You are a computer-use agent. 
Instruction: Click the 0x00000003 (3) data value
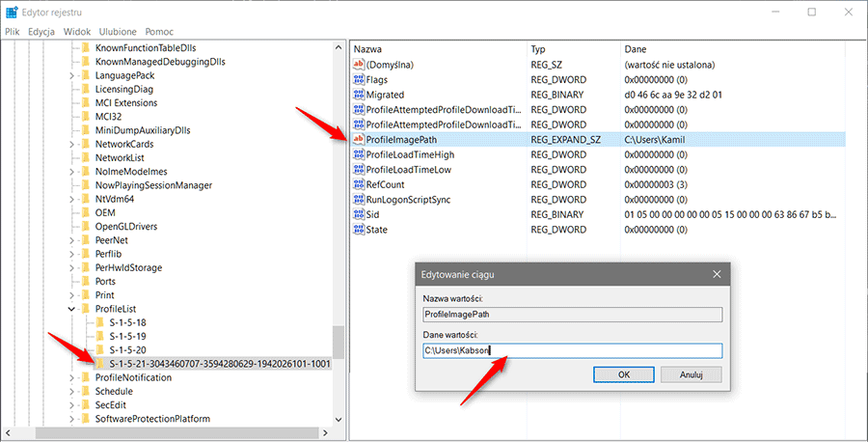(x=656, y=184)
